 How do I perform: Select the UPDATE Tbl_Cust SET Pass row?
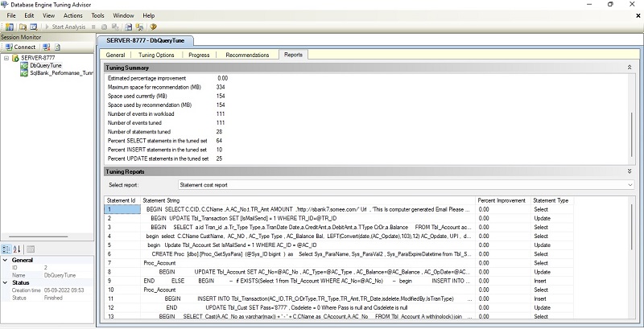point(338,307)
